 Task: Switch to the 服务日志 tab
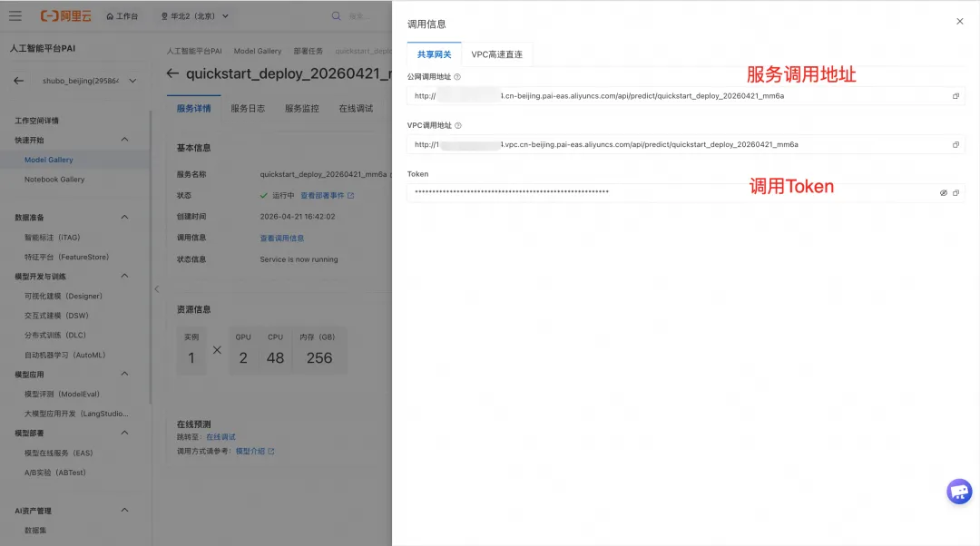(248, 108)
